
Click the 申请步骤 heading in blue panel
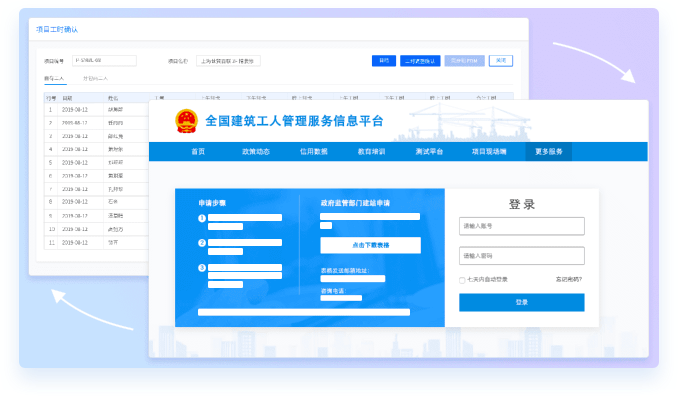212,203
